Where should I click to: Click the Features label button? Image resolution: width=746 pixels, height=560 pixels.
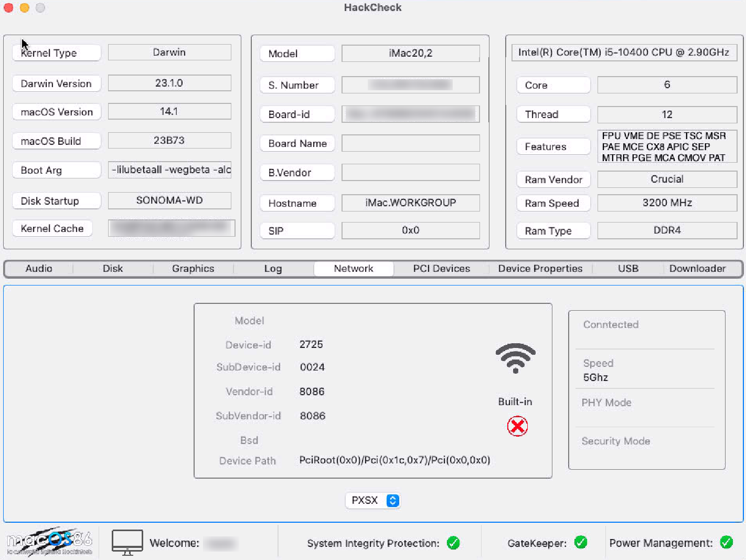tap(553, 146)
